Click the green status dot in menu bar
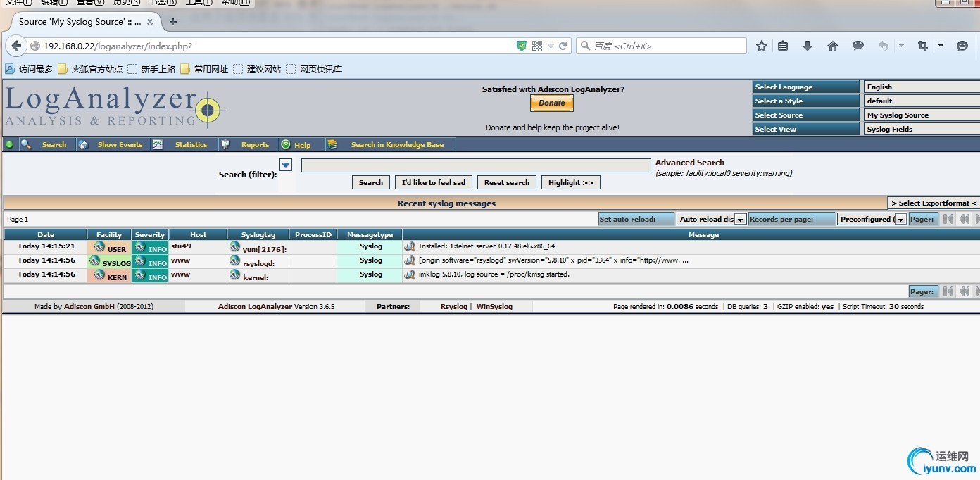980x480 pixels. 9,144
